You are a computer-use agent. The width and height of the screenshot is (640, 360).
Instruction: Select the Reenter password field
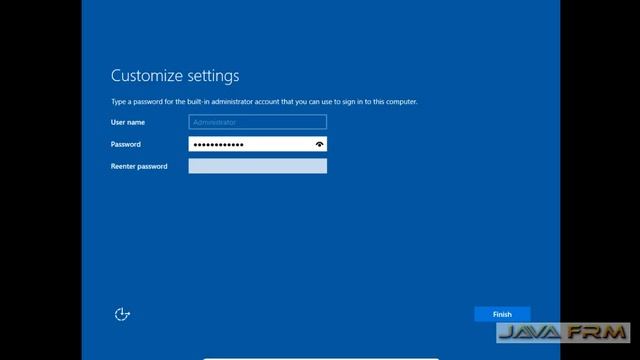[x=258, y=166]
